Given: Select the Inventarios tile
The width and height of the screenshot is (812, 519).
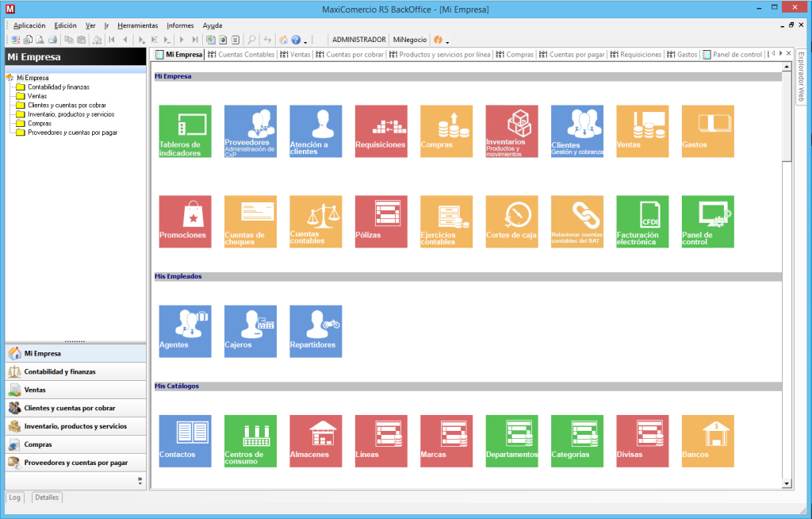Looking at the screenshot, I should tap(511, 131).
